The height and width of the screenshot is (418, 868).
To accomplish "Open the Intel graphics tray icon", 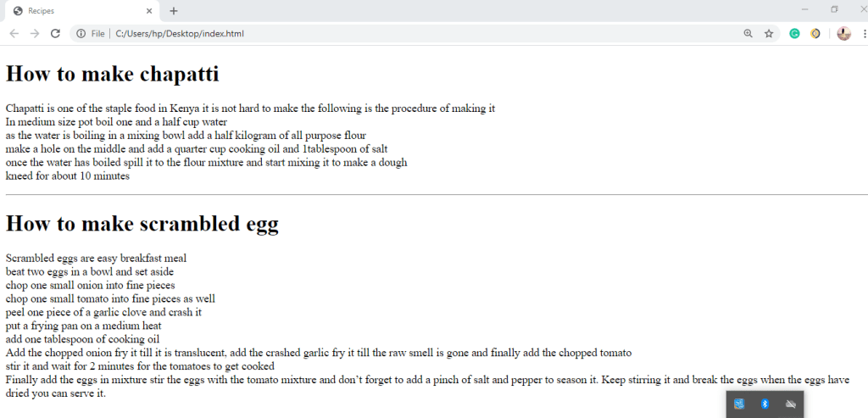I will (x=739, y=404).
